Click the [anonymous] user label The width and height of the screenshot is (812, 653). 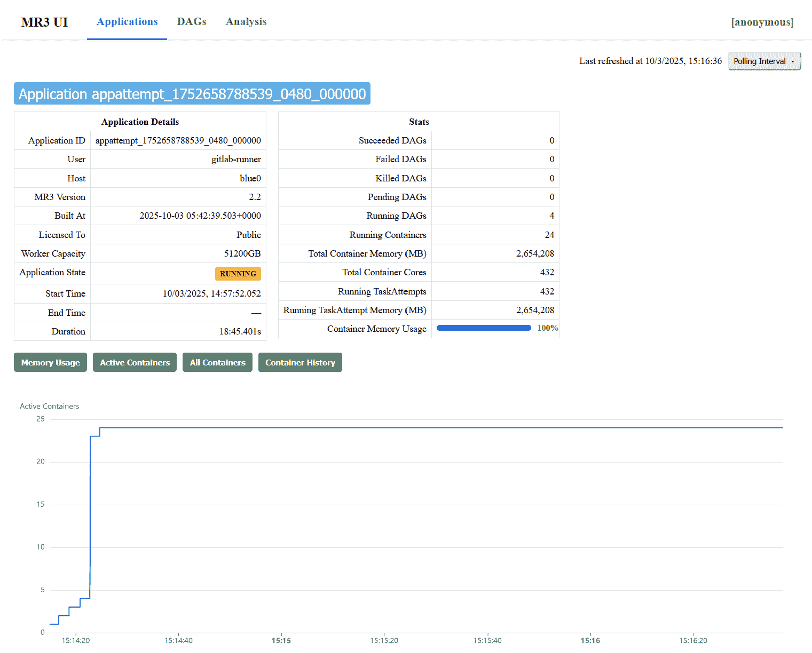pyautogui.click(x=762, y=22)
